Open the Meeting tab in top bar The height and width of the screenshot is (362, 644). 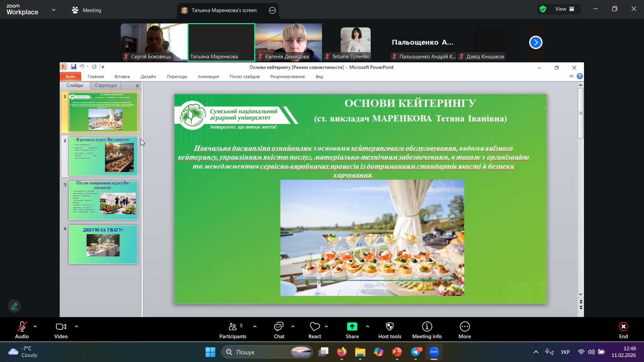tap(87, 10)
